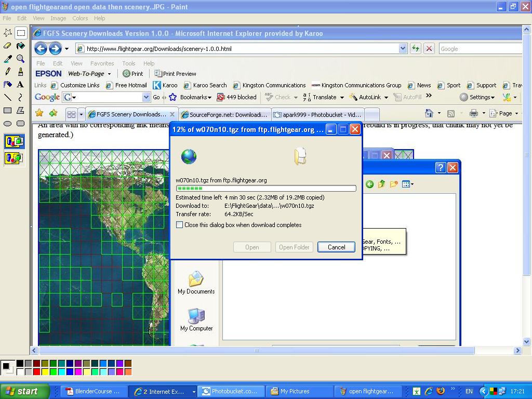Choose the Pencil tool

[8, 72]
